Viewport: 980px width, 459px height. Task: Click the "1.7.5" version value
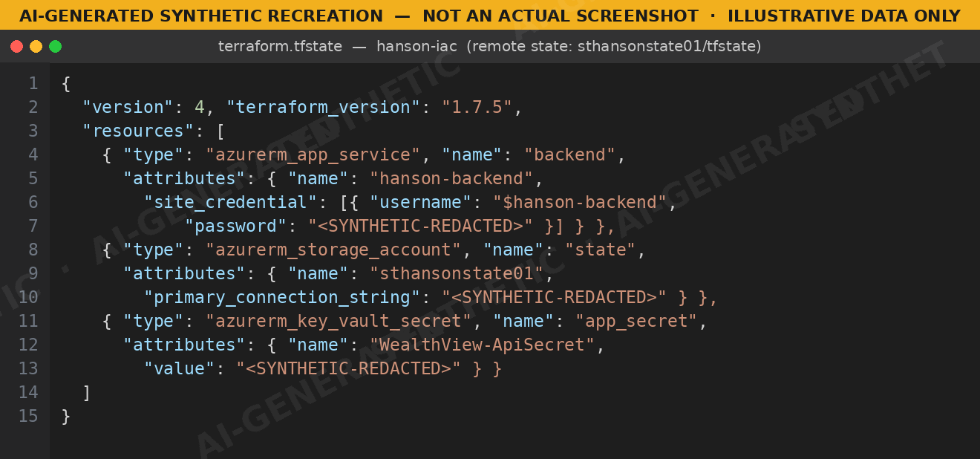477,107
